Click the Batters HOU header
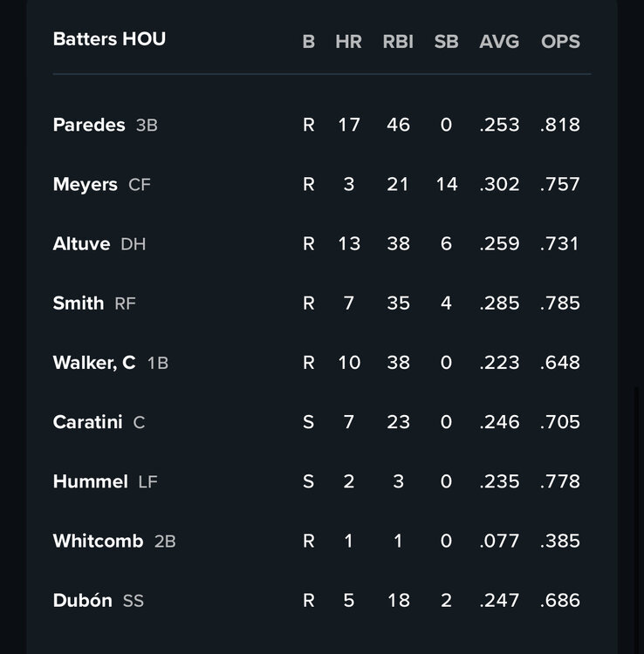 pos(109,39)
